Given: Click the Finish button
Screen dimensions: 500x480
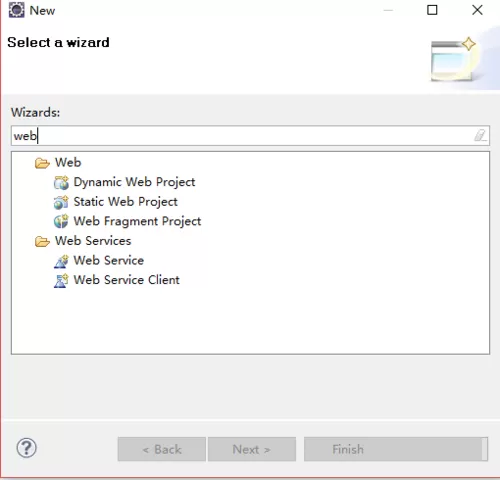Looking at the screenshot, I should point(396,449).
